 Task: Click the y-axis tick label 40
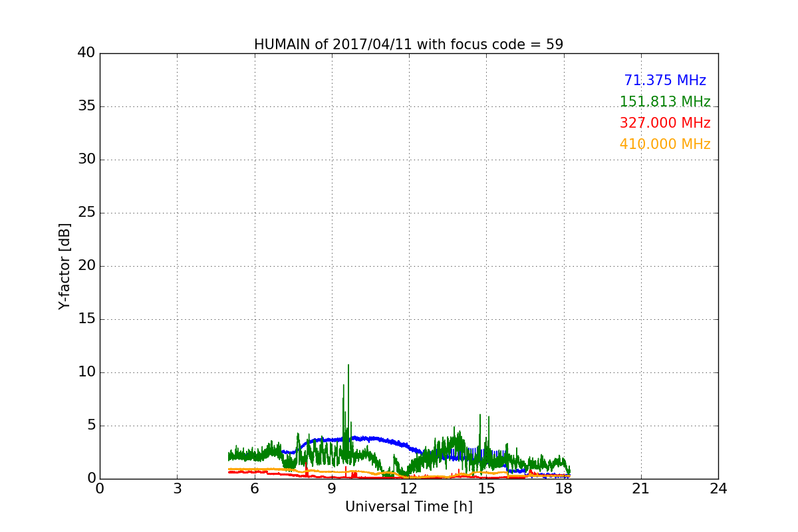[x=86, y=53]
